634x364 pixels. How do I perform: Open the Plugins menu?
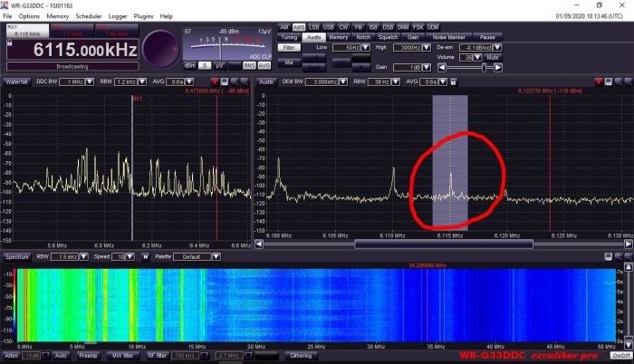142,16
